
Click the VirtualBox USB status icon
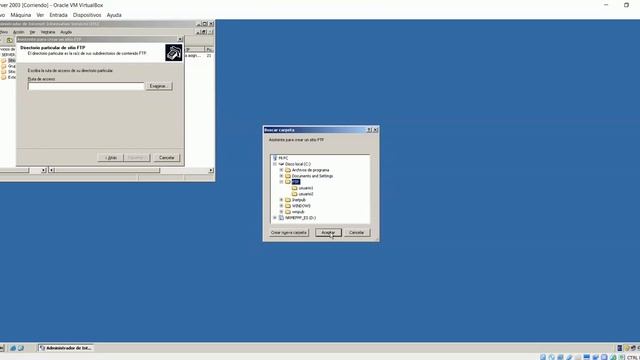tap(569, 357)
